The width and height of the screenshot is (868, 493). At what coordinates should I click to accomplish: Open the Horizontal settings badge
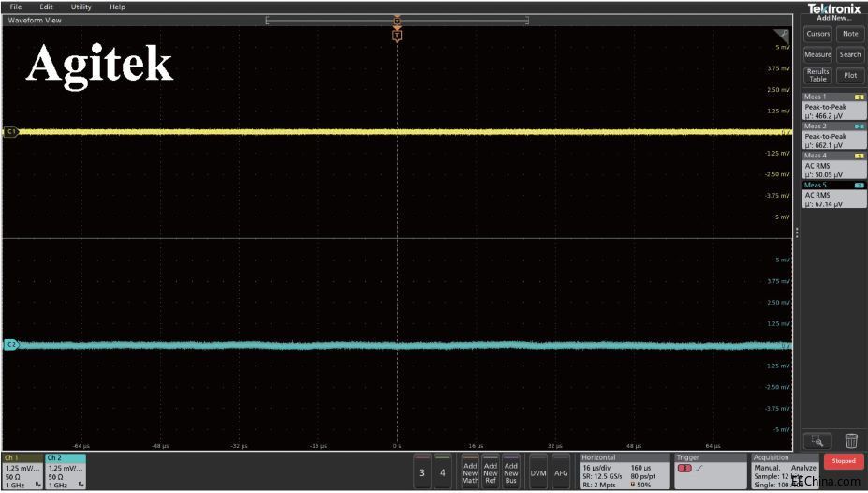coord(625,471)
